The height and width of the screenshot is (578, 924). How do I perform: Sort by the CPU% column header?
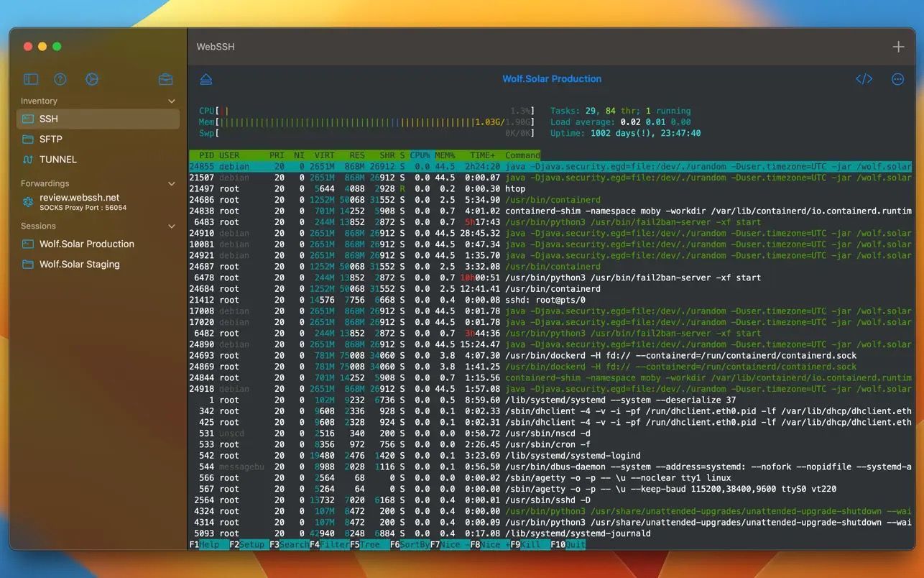pyautogui.click(x=420, y=155)
